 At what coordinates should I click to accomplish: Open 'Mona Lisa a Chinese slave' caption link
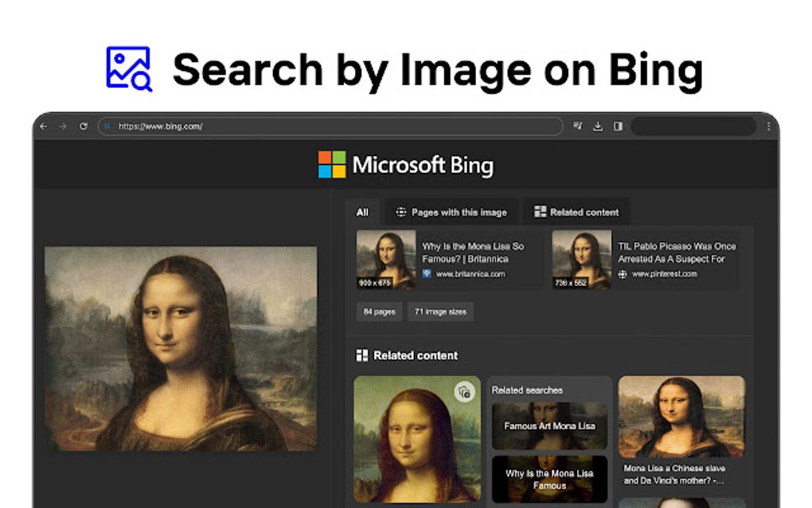pyautogui.click(x=674, y=475)
